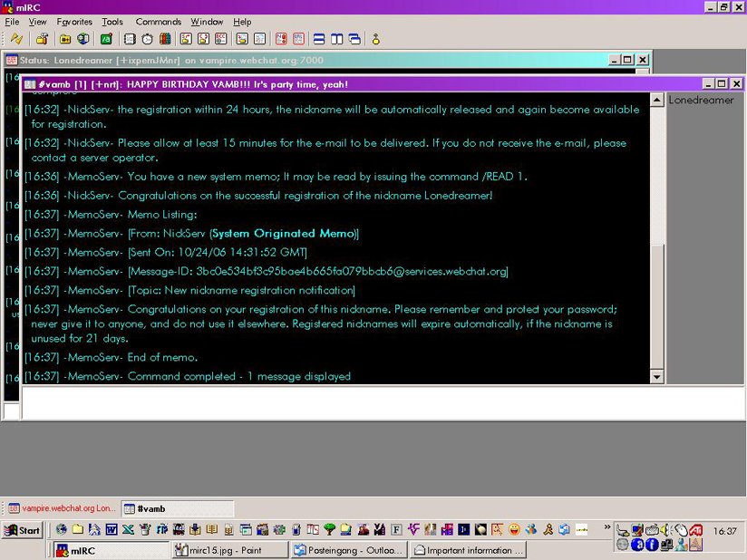Click the DCC send file icon
747x560 pixels.
click(x=186, y=39)
